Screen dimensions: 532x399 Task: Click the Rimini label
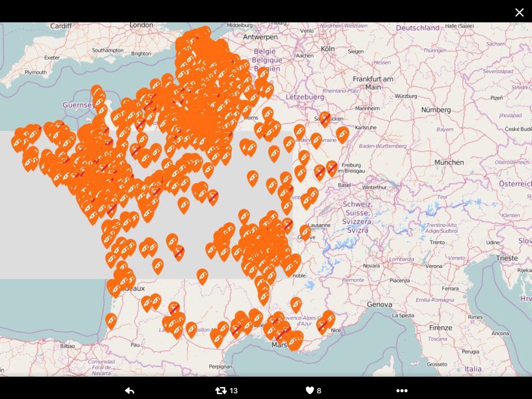pos(475,317)
